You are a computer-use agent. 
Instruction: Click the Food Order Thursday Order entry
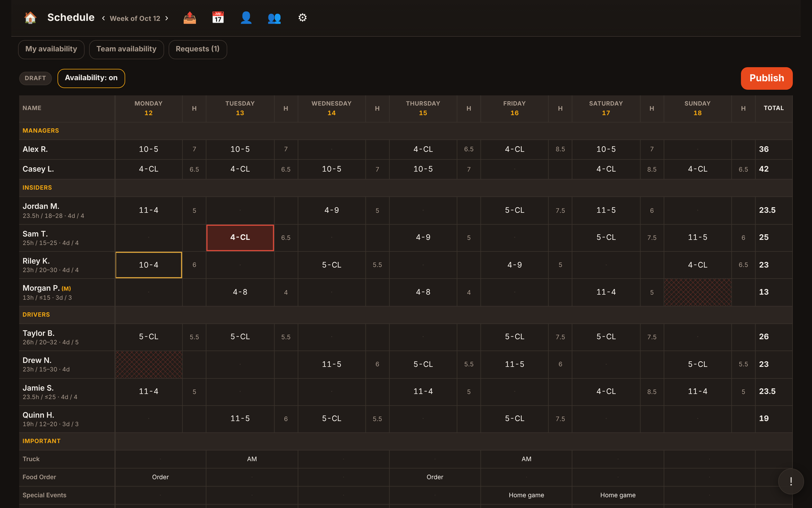(x=435, y=478)
